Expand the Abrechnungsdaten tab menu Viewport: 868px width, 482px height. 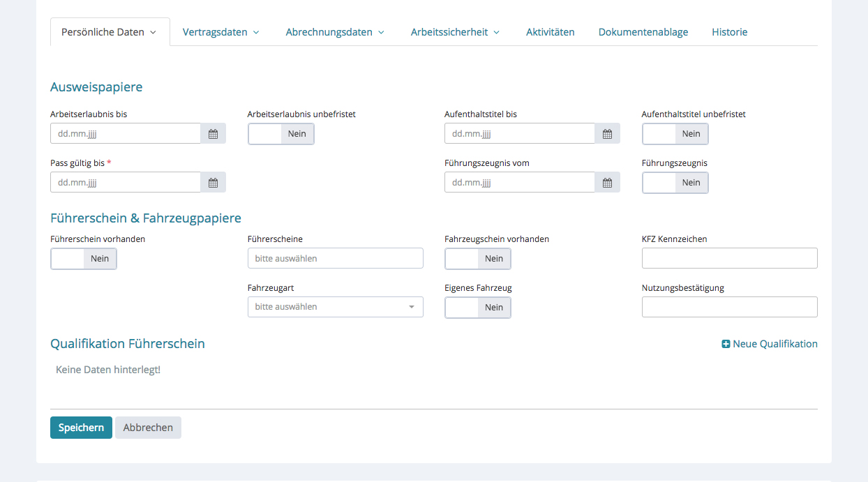pyautogui.click(x=335, y=32)
